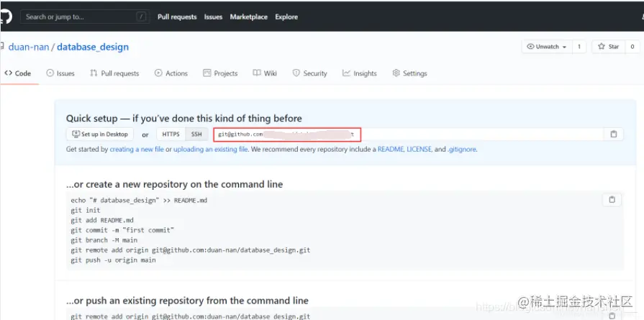Click the Security tab shield icon
Screen dimensions: 644x320
click(296, 73)
